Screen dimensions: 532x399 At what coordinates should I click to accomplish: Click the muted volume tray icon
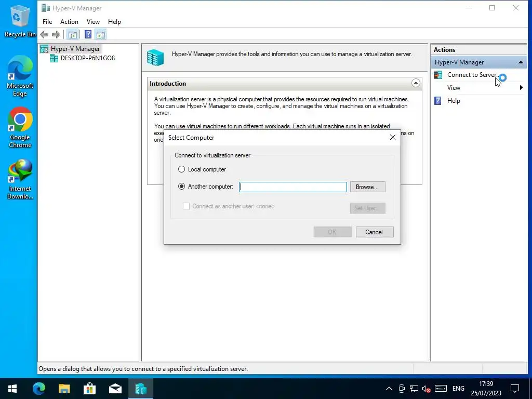(x=426, y=389)
